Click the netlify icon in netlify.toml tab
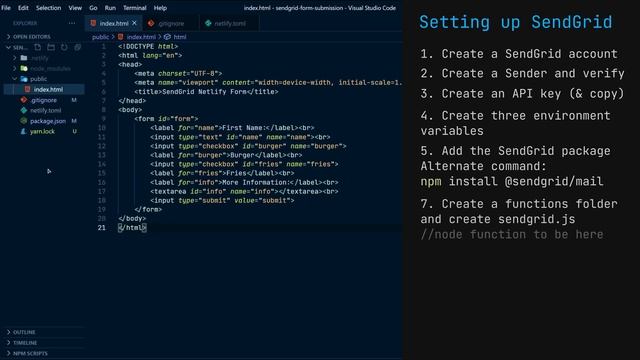 pos(208,23)
